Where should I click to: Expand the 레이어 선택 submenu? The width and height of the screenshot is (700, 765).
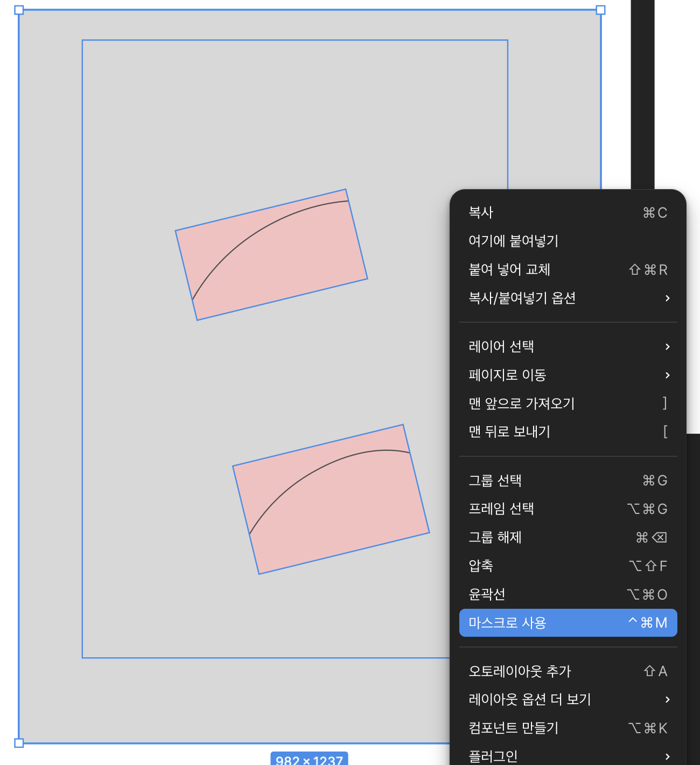point(568,346)
